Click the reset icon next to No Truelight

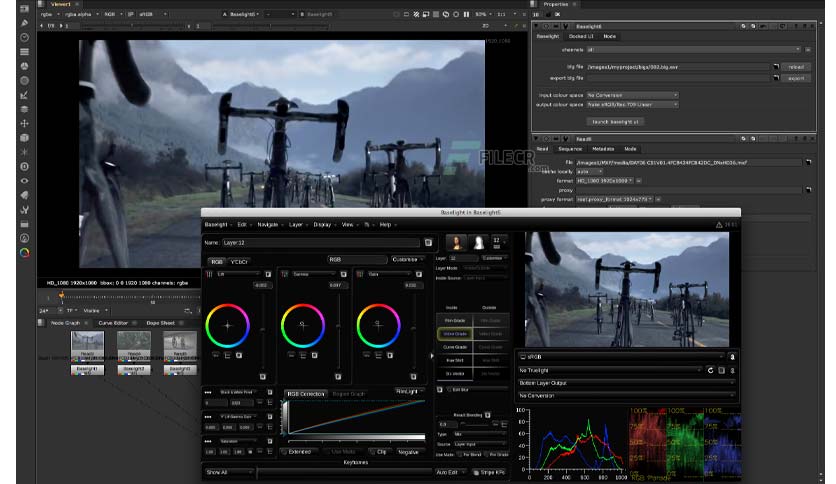pos(710,370)
